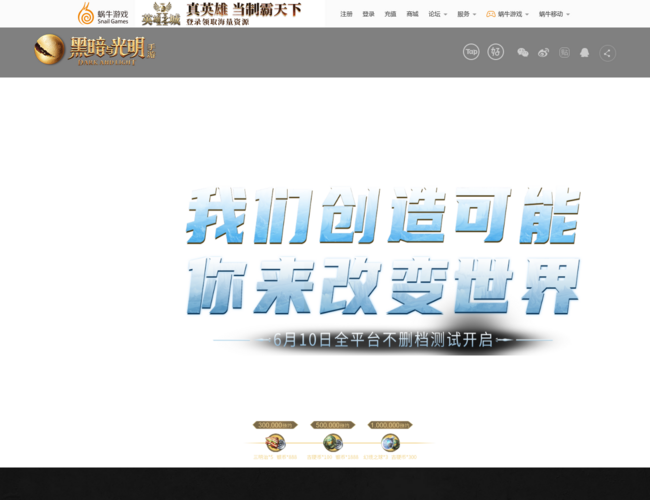650x500 pixels.
Task: Click the 1,000,000 reservation milestone badge
Action: pyautogui.click(x=390, y=425)
